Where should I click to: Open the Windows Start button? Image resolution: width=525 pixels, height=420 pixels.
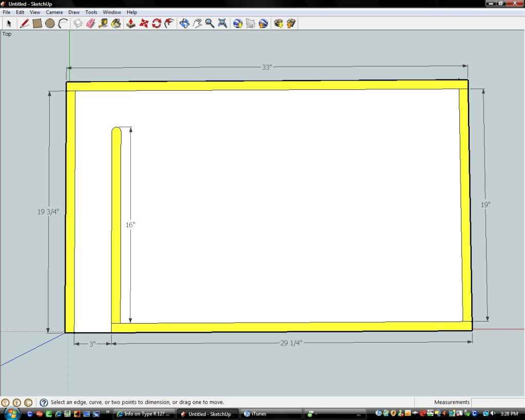point(11,414)
